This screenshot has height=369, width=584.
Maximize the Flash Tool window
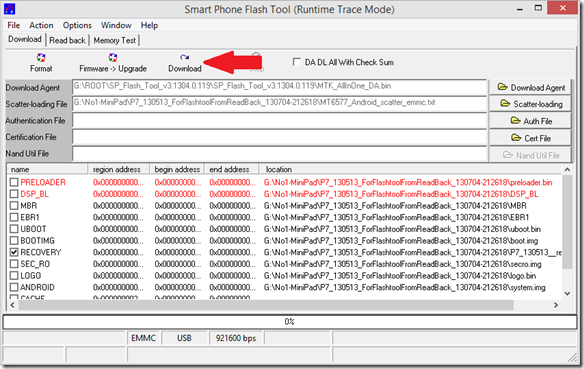(x=538, y=8)
